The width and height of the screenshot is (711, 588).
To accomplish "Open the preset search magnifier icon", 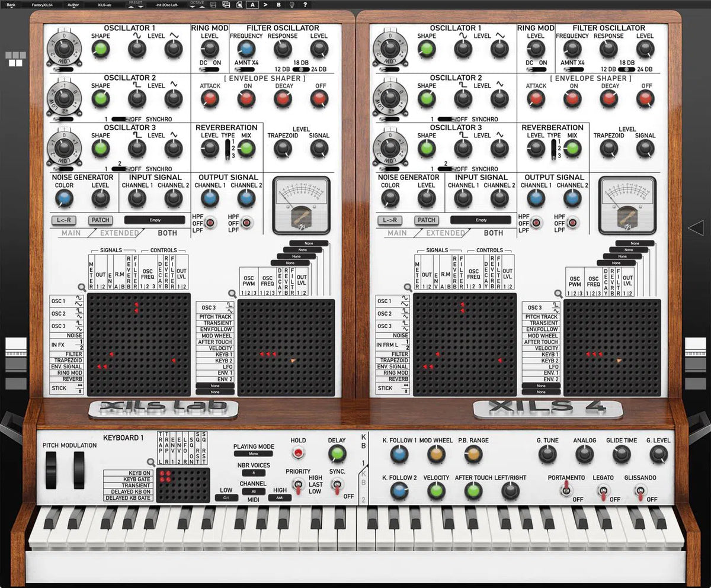I will (240, 4).
